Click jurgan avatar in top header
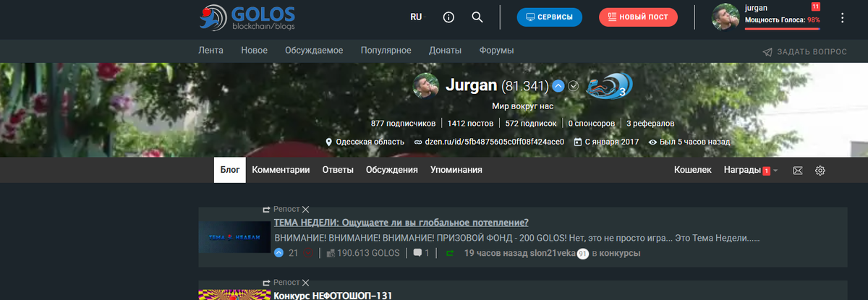This screenshot has height=300, width=868. 726,17
